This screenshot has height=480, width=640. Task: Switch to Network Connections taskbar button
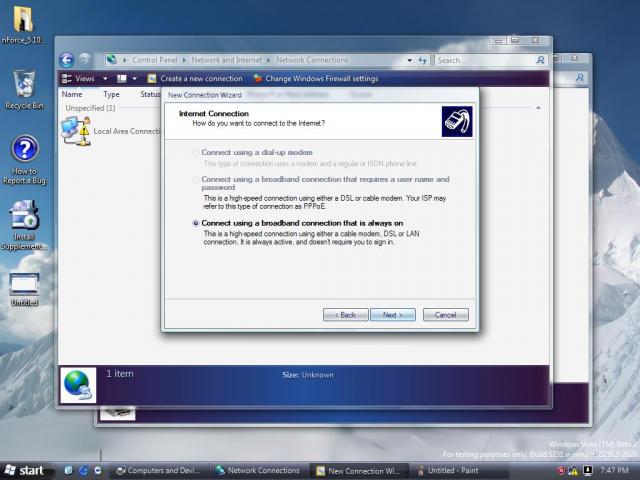click(259, 471)
